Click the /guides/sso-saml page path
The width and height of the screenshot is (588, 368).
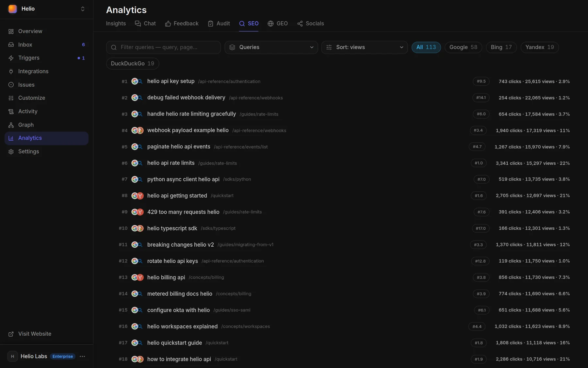pyautogui.click(x=232, y=310)
